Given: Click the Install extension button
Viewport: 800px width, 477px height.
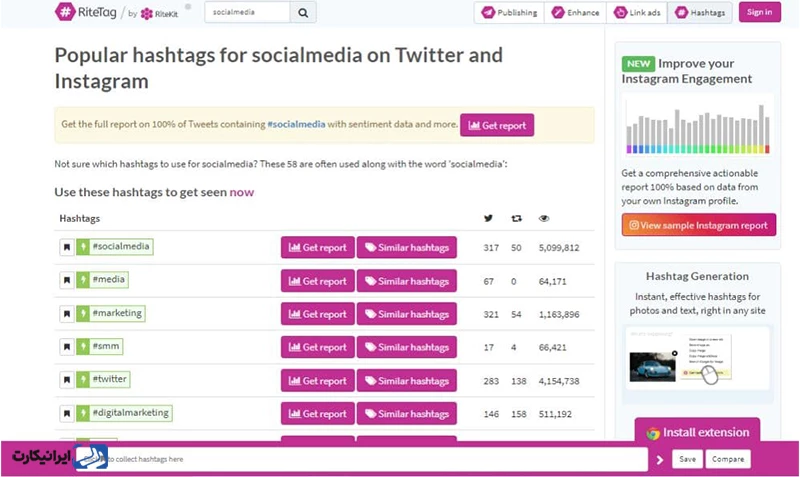Looking at the screenshot, I should pyautogui.click(x=697, y=433).
